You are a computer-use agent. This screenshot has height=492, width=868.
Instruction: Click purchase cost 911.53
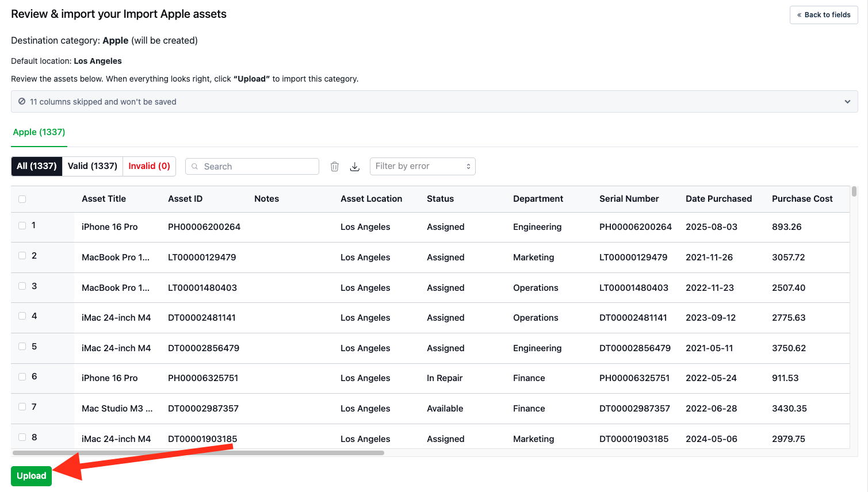[785, 378]
